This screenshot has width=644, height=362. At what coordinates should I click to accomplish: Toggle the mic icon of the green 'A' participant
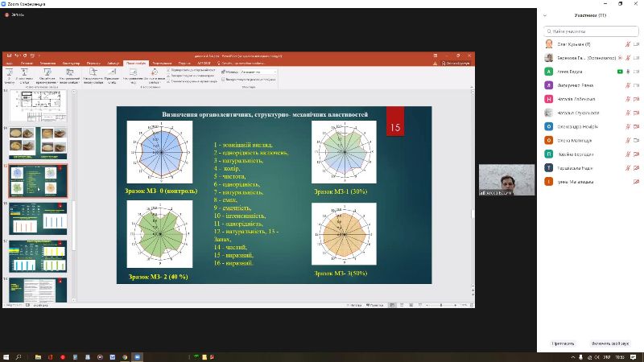coord(628,72)
